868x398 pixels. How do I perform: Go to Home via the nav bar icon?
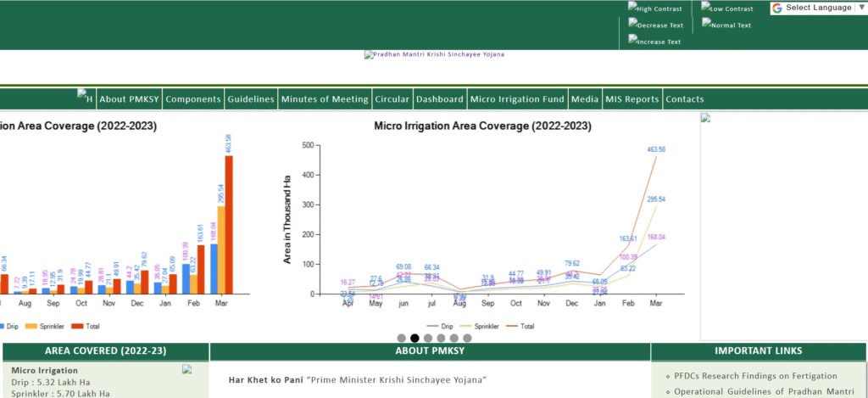pyautogui.click(x=85, y=98)
